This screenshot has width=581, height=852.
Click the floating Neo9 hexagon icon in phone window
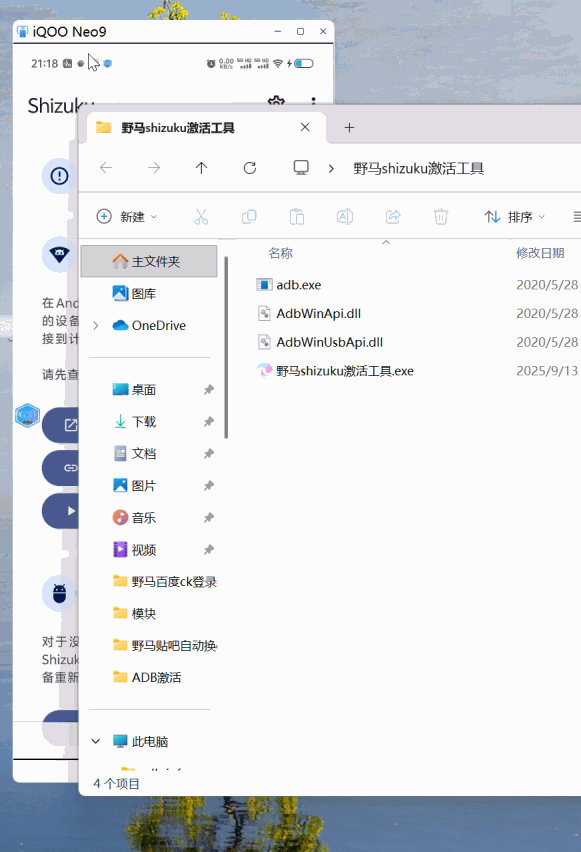click(x=28, y=416)
